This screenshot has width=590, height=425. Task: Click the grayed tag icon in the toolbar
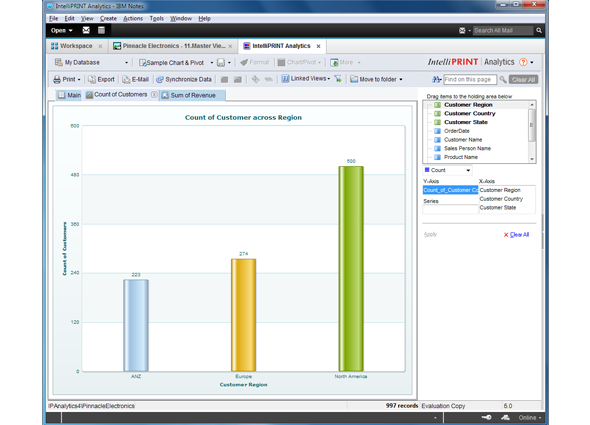255,79
